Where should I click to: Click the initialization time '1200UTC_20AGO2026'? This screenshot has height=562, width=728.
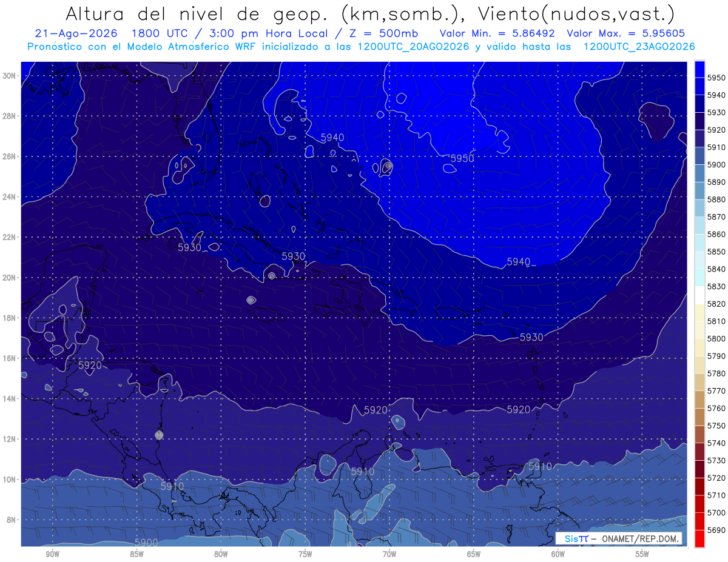point(413,46)
